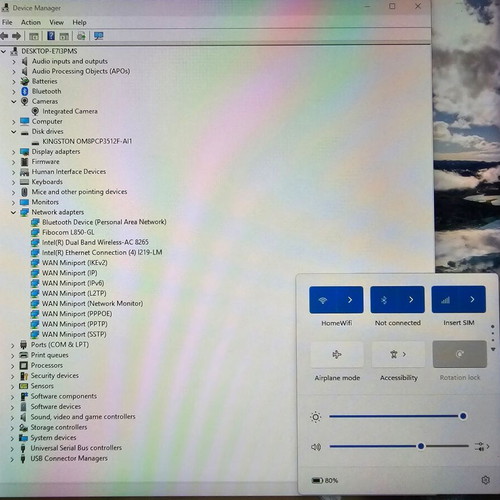Click the Integrated Camera device icon

(35, 111)
